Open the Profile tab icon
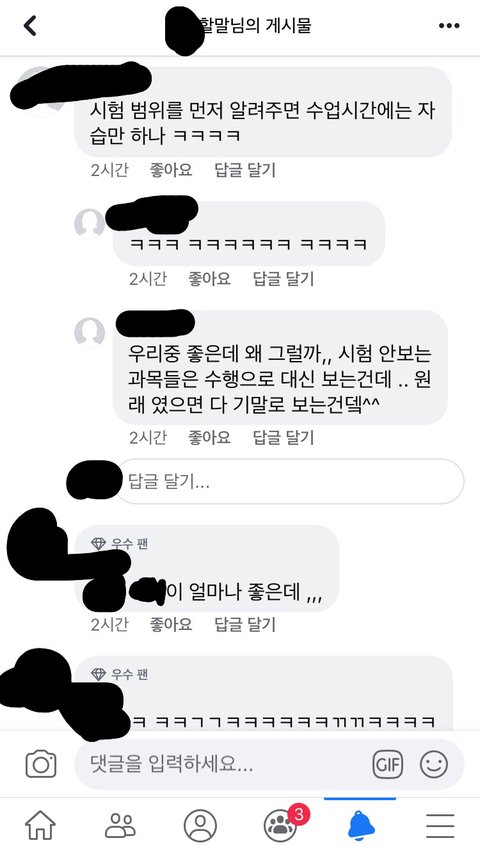Image resolution: width=480 pixels, height=854 pixels. point(200,826)
